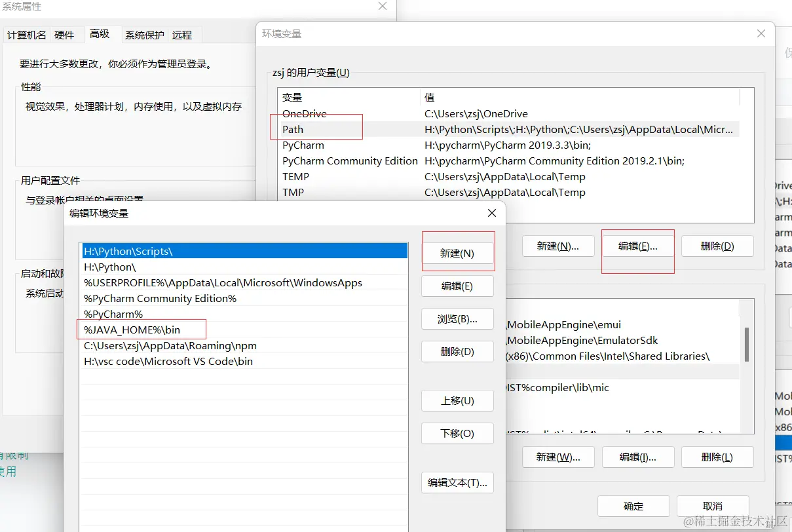
Task: Click 新建(N)... under user variables
Action: click(x=558, y=246)
